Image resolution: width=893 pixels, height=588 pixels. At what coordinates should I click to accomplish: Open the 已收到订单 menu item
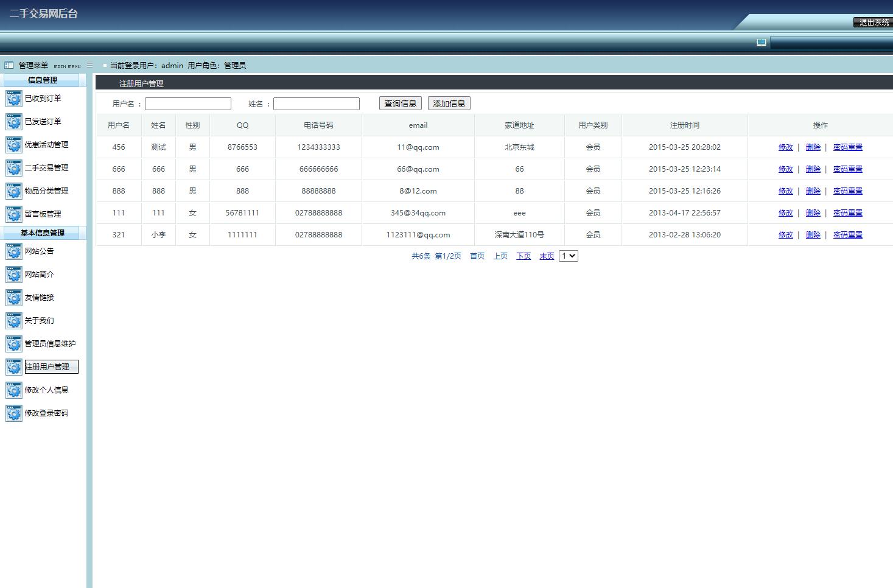tap(43, 98)
